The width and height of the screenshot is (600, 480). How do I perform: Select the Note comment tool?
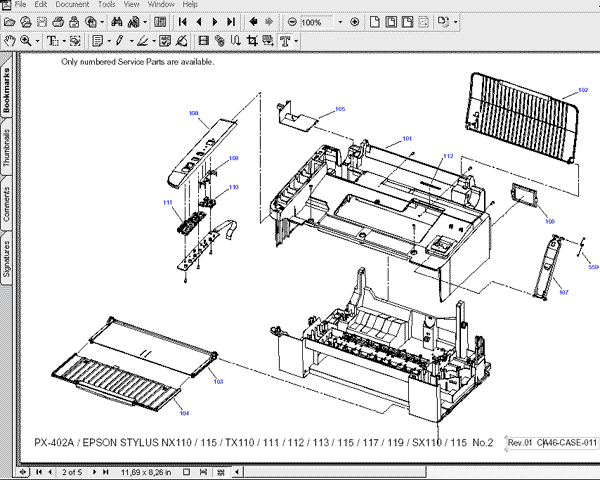pyautogui.click(x=98, y=41)
